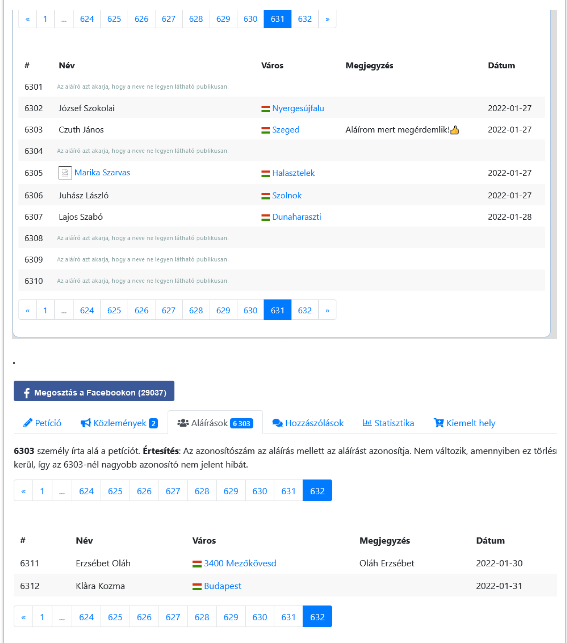567x643 pixels.
Task: Click the inner panel vertical scrollbar
Action: [553, 172]
